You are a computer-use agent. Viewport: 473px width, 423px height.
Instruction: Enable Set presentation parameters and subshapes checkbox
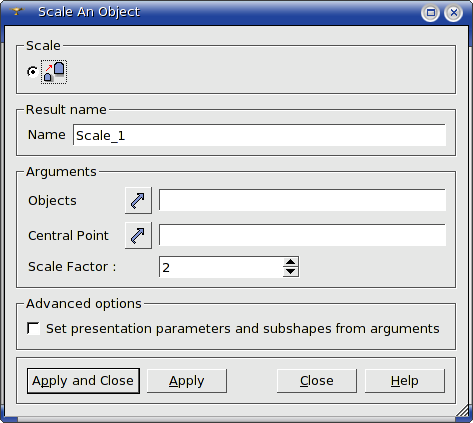[33, 328]
